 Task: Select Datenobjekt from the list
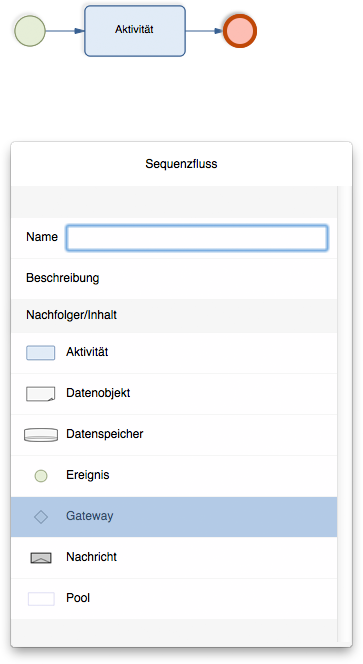174,394
